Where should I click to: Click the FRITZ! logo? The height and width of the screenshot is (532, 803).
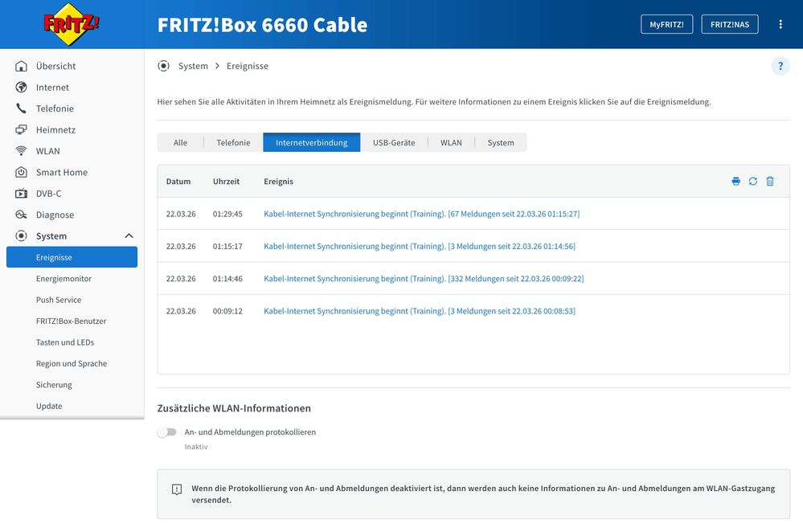(72, 24)
